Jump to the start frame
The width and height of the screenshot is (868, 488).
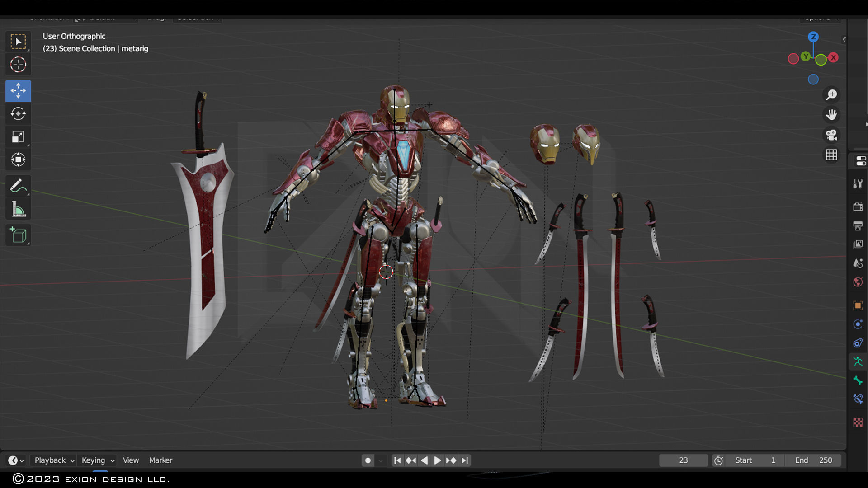pyautogui.click(x=397, y=460)
